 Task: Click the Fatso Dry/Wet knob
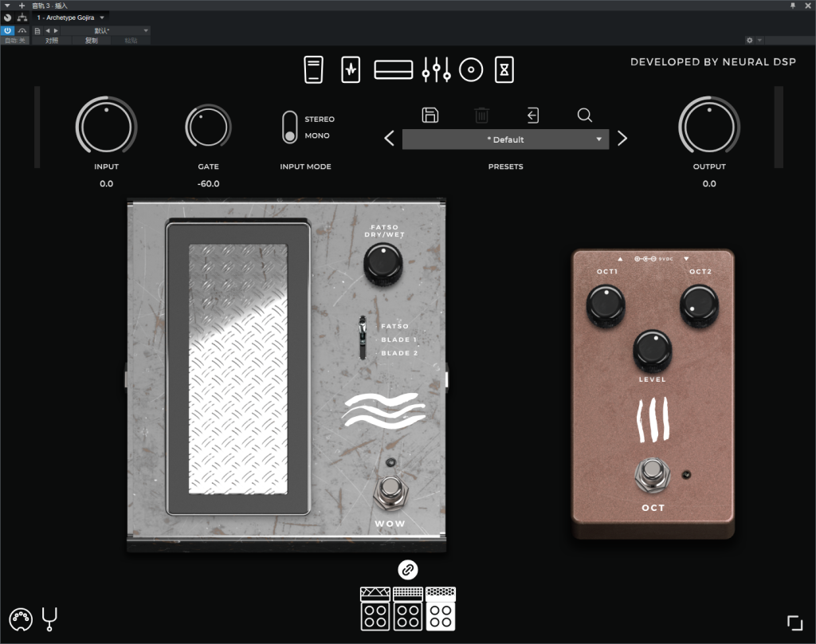pyautogui.click(x=383, y=264)
